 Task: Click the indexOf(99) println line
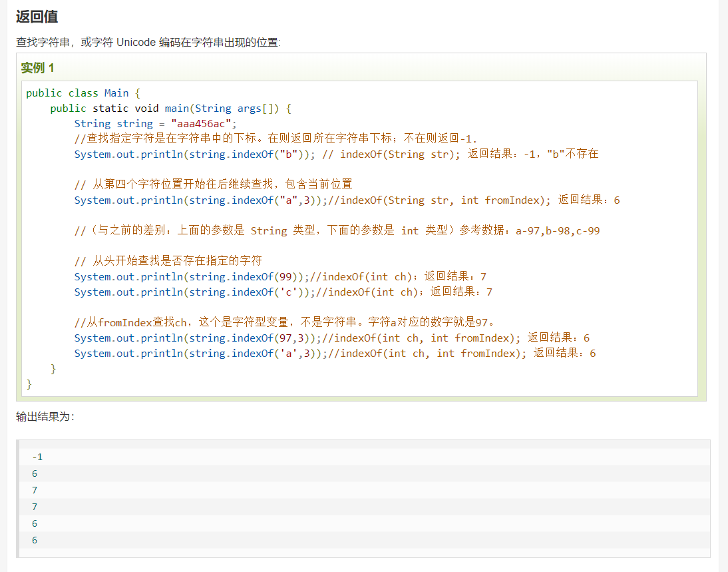click(x=280, y=276)
